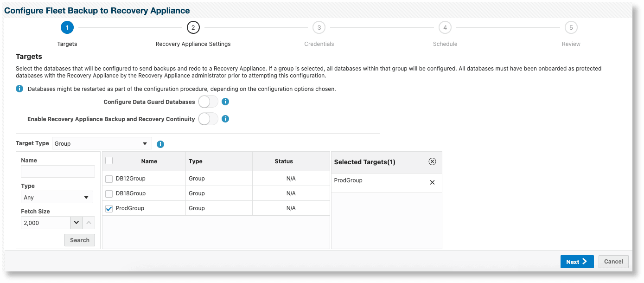Check the DB12Group checkbox
Viewport: 644px width, 283px height.
(x=109, y=179)
